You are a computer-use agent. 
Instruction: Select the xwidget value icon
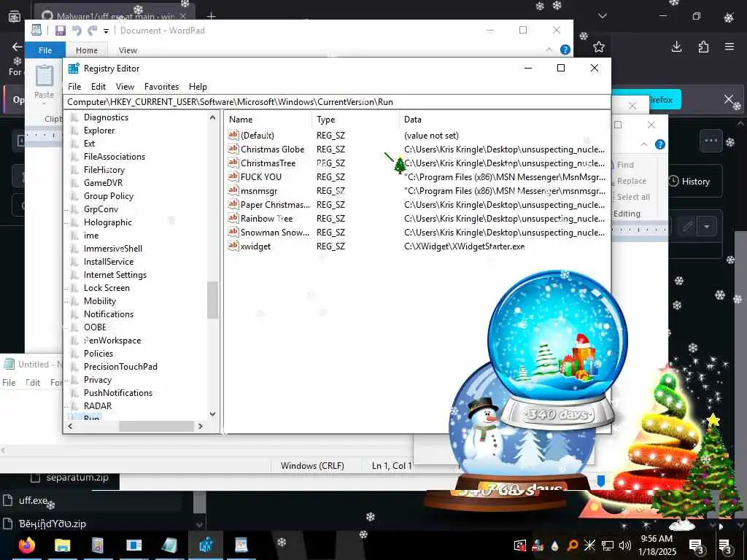tap(233, 246)
